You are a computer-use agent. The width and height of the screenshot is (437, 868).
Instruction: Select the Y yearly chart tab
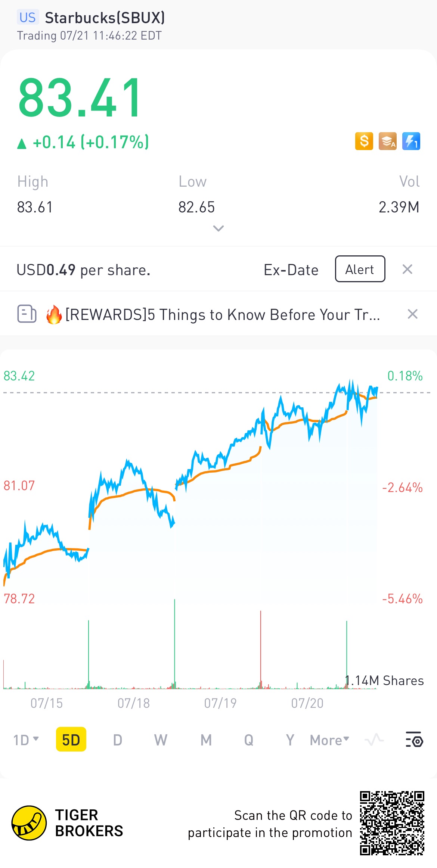tap(290, 740)
